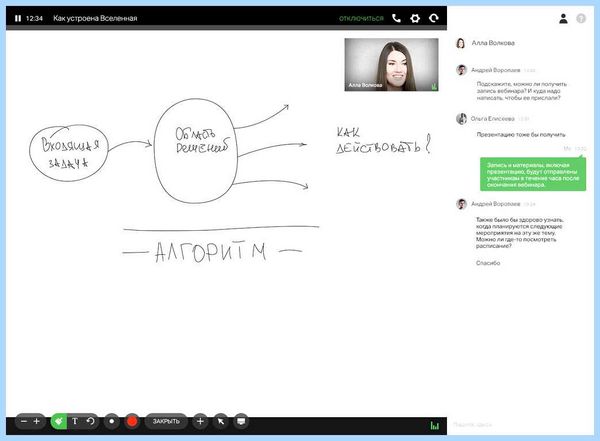
Task: Open the participants person icon
Action: (563, 18)
